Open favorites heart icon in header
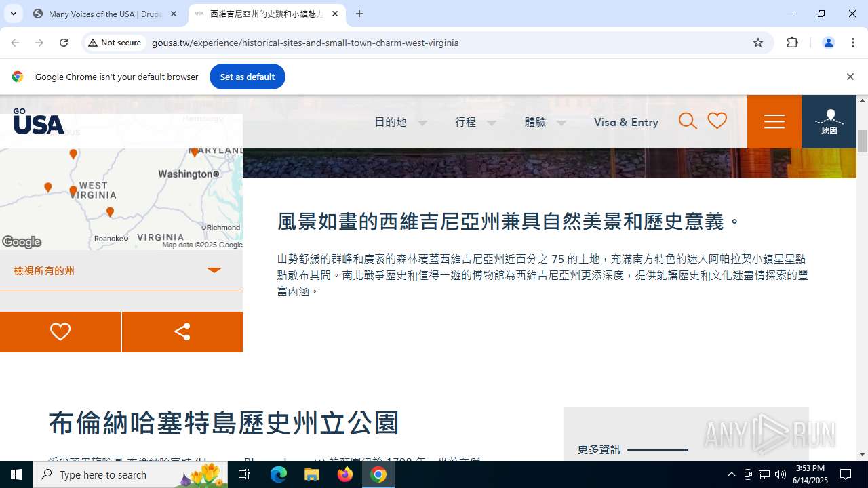This screenshot has height=488, width=868. [717, 121]
